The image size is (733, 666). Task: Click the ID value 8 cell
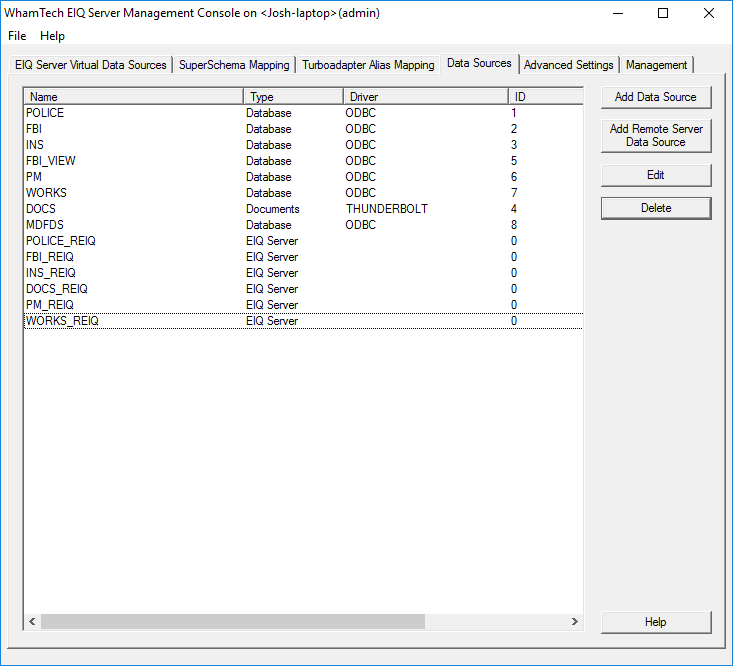click(514, 225)
